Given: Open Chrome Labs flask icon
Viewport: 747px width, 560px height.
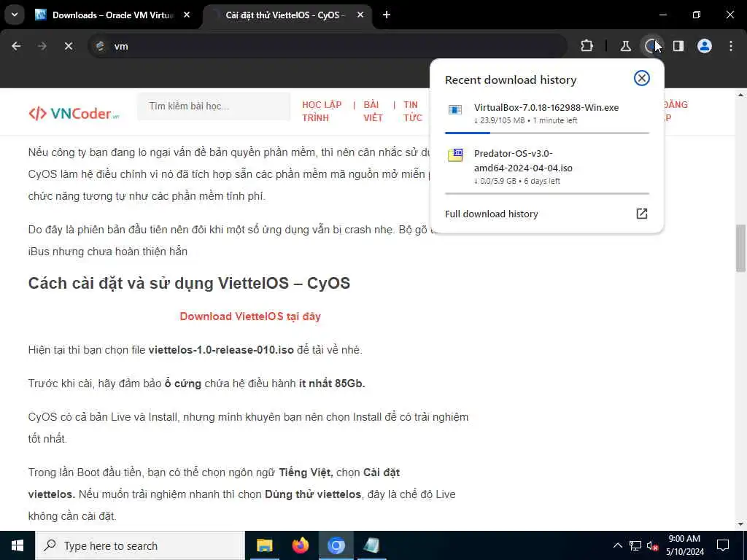Looking at the screenshot, I should pyautogui.click(x=625, y=46).
